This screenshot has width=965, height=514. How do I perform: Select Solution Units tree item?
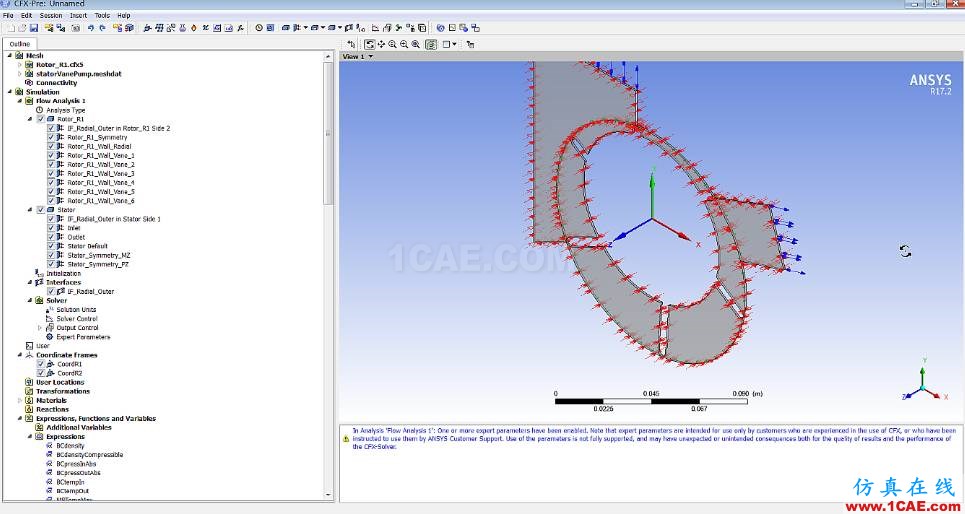(76, 310)
